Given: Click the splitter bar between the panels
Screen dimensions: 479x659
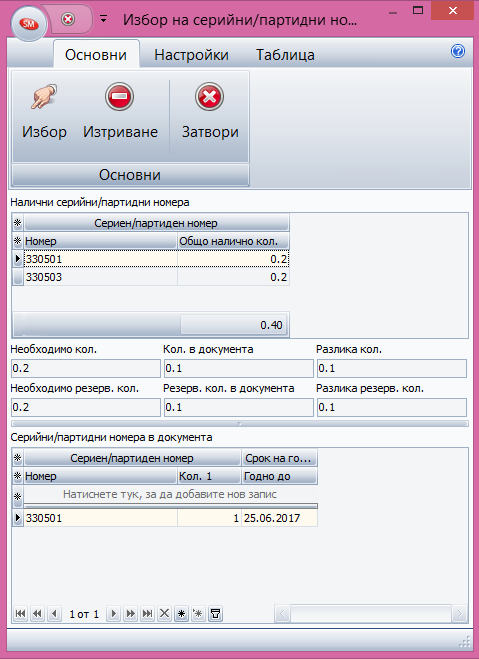Looking at the screenshot, I should pyautogui.click(x=240, y=424).
